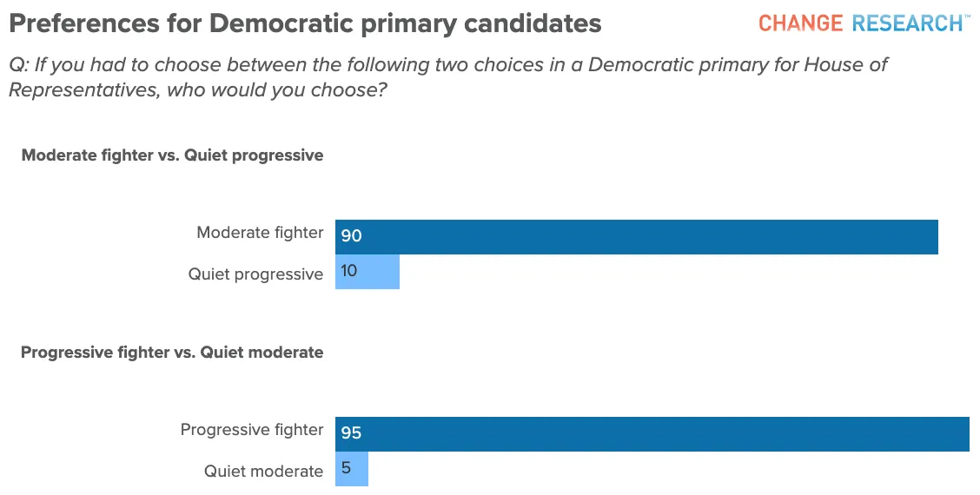Click the "Quiet moderate" axis label

pyautogui.click(x=263, y=472)
